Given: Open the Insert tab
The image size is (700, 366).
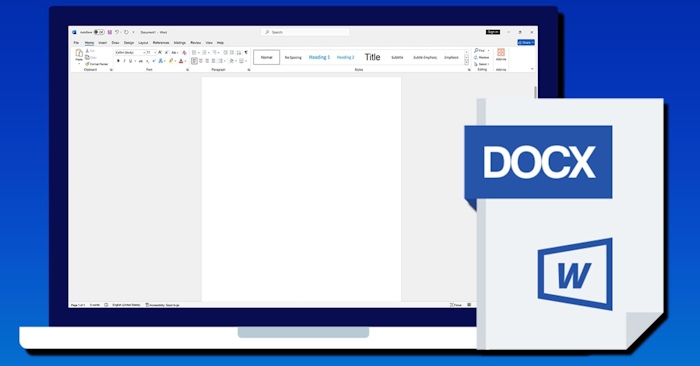Looking at the screenshot, I should [103, 43].
